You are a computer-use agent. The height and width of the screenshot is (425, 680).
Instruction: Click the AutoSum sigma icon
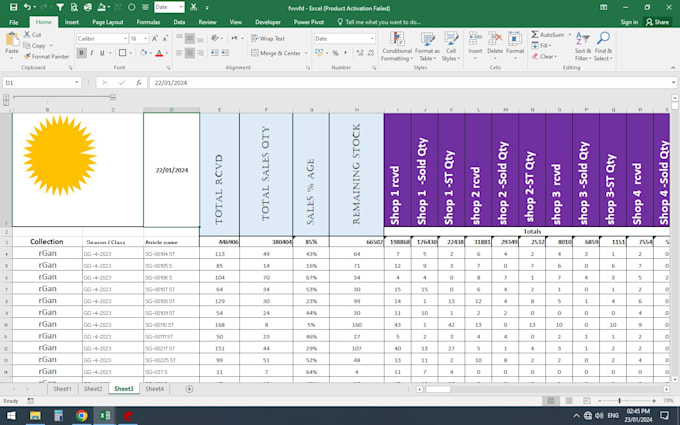point(535,35)
